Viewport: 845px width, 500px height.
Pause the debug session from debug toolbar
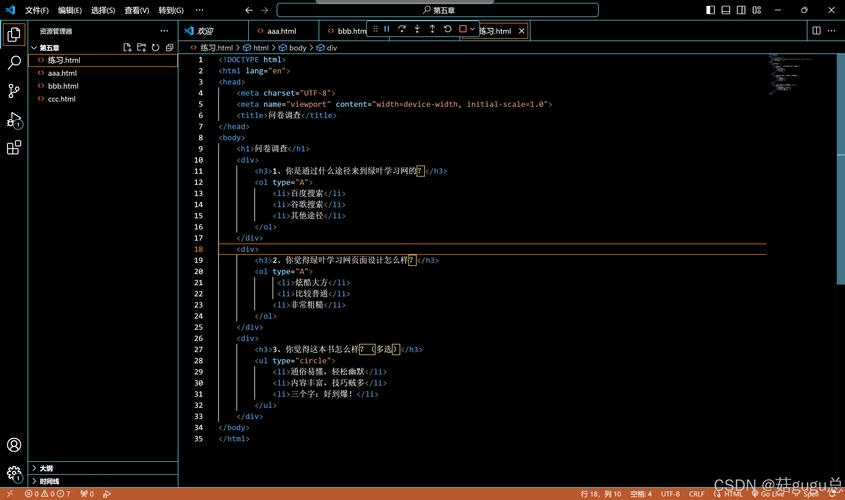387,29
